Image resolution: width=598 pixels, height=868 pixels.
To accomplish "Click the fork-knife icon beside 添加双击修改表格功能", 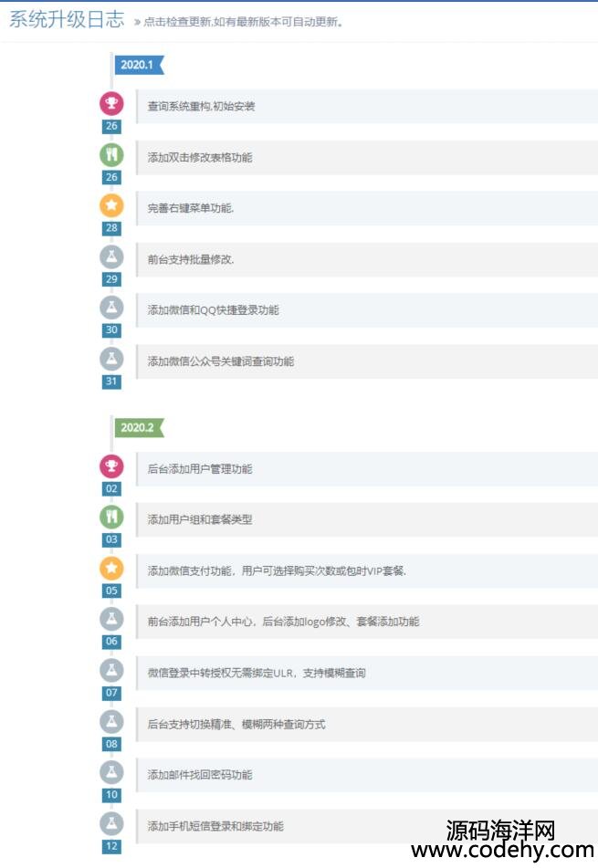I will pyautogui.click(x=111, y=154).
